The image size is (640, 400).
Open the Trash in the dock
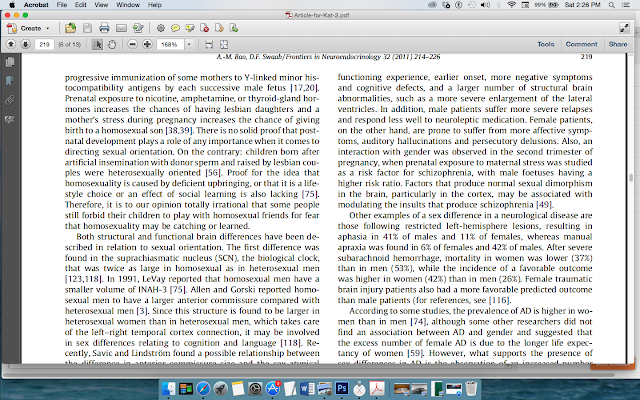click(x=471, y=389)
